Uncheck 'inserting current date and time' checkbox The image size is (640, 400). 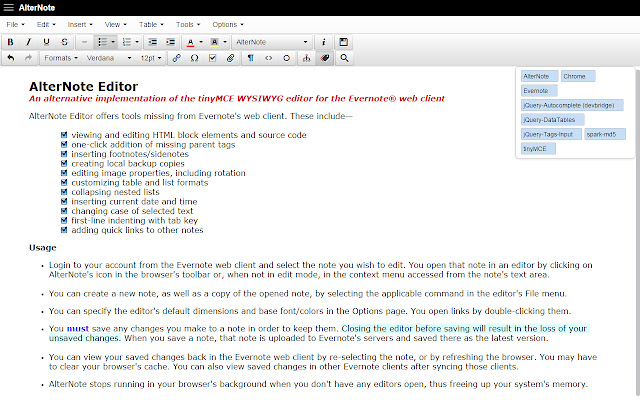(64, 201)
